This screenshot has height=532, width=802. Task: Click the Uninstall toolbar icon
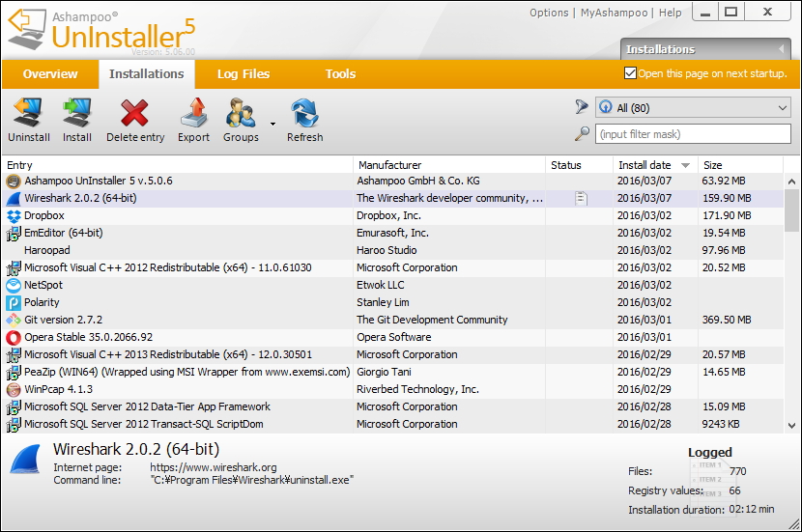point(28,113)
